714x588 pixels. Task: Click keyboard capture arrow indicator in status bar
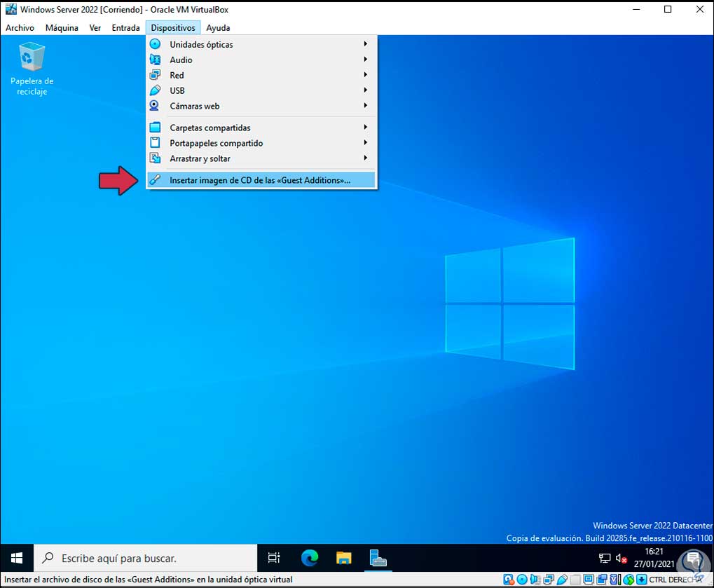coord(642,580)
